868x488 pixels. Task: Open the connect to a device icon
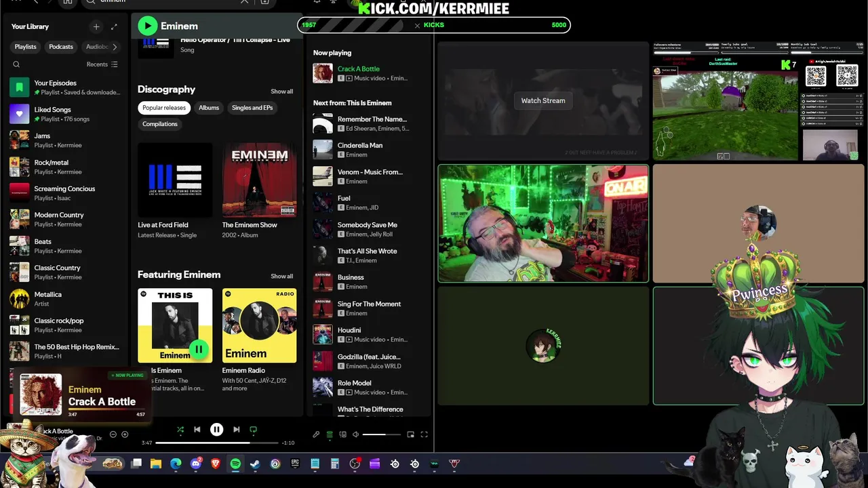343,434
